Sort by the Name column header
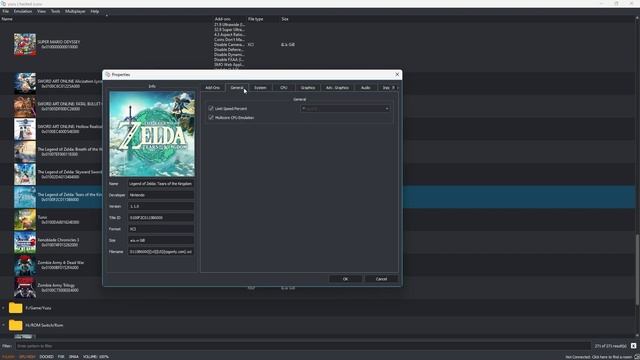Viewport: 640px width, 360px height. 7,19
